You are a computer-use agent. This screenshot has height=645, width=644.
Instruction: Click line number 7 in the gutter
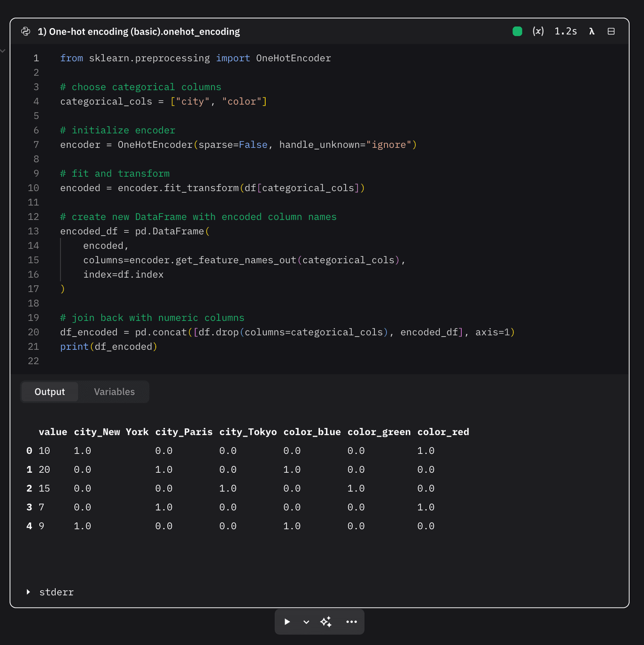tap(36, 145)
